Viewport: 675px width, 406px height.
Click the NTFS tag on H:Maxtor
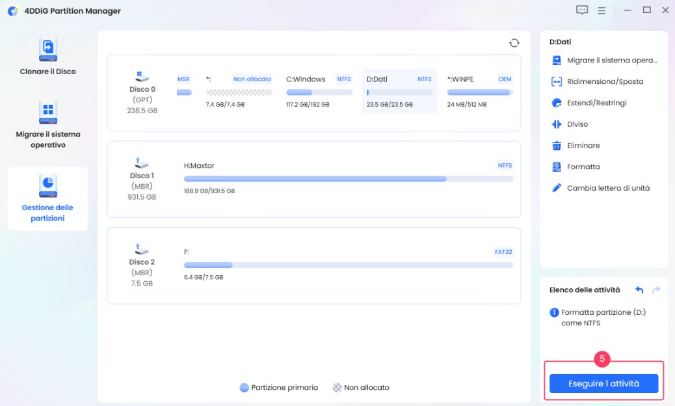505,165
